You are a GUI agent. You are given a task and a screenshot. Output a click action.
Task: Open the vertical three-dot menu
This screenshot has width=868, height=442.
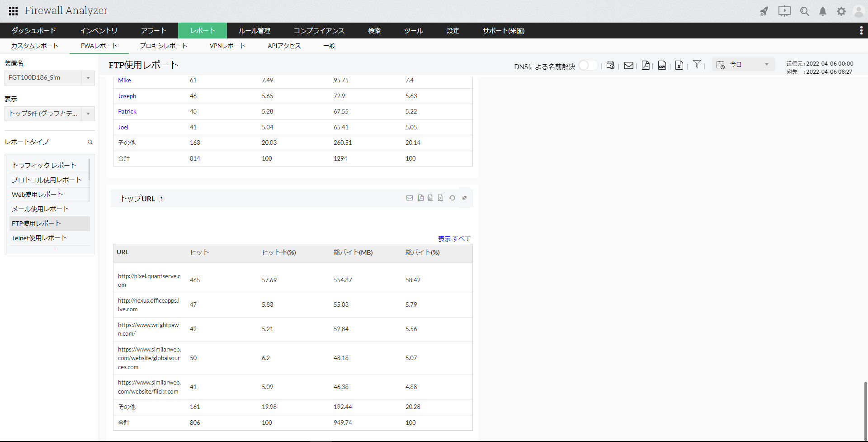(861, 30)
